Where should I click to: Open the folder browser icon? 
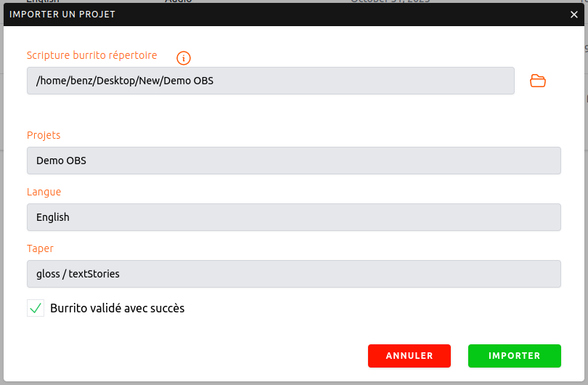tap(537, 81)
